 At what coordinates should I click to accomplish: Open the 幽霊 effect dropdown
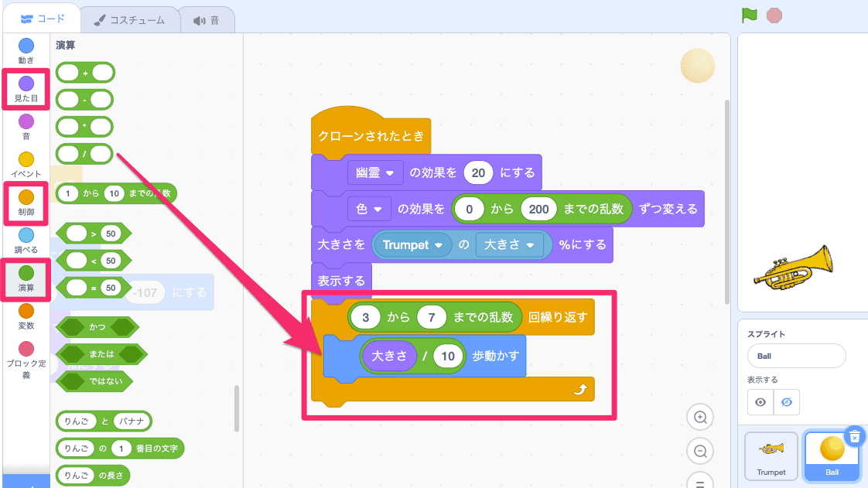[375, 172]
